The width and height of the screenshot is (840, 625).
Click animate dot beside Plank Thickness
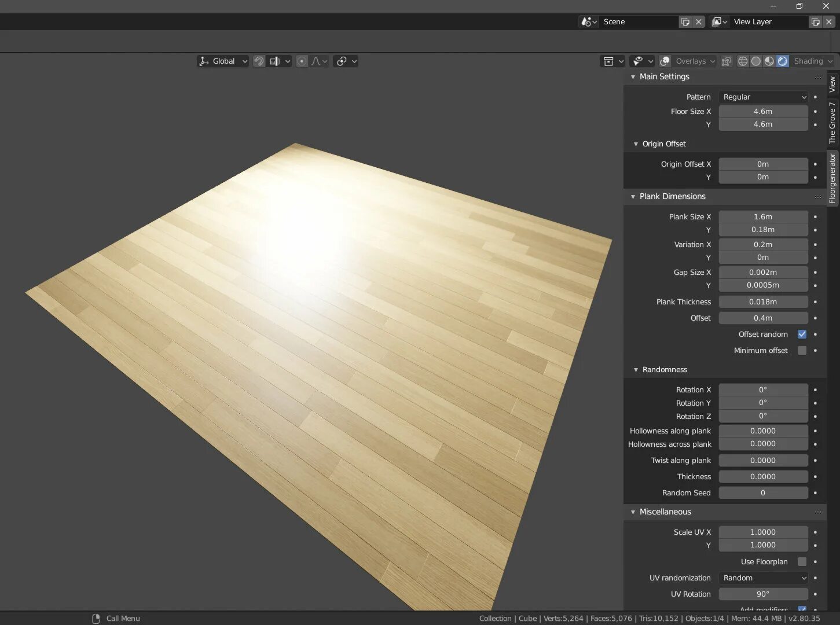[x=815, y=302]
